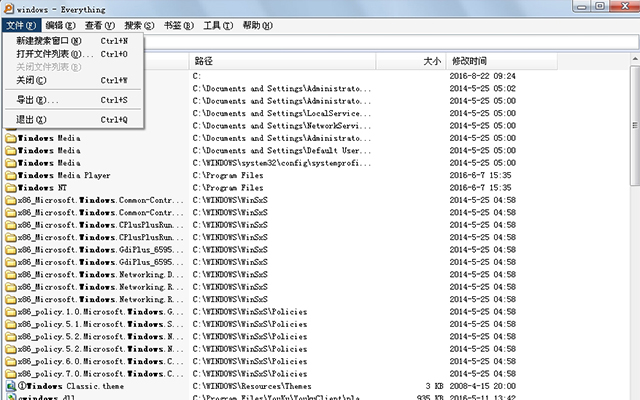640x400 pixels.
Task: Open the 文件(F) menu
Action: (21, 25)
